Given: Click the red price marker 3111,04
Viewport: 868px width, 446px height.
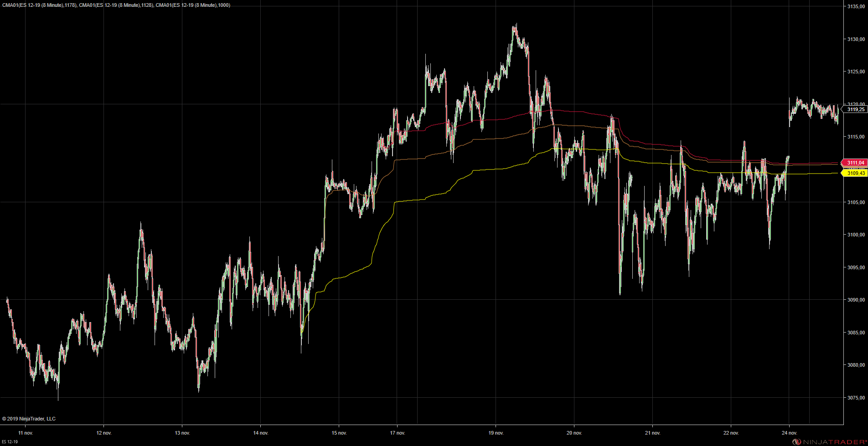Looking at the screenshot, I should (x=854, y=163).
